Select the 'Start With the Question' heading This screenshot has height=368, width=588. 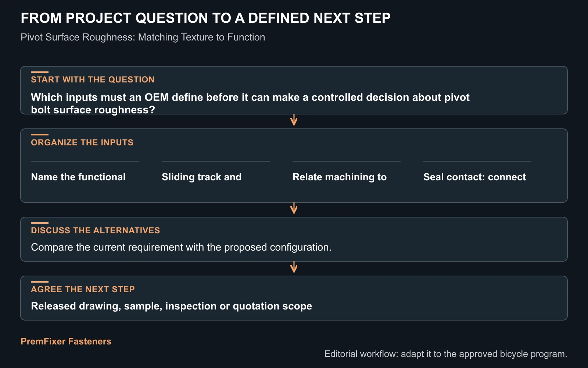93,79
